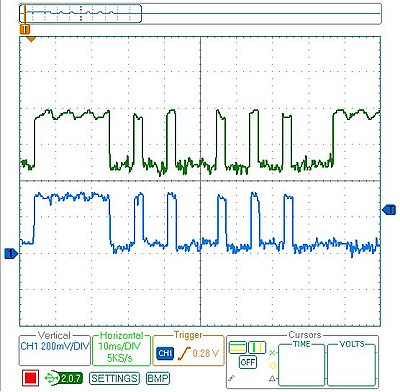Click the cursor circle marker symbol

pos(272,366)
